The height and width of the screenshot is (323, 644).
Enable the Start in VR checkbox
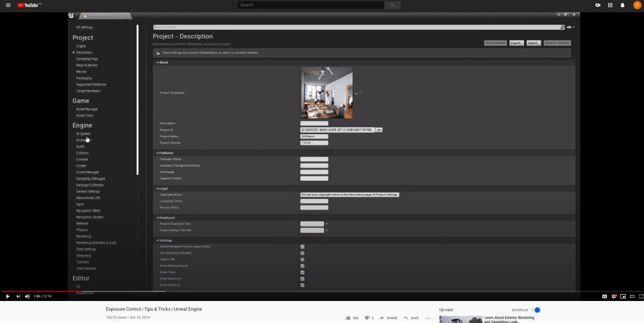[x=303, y=259]
